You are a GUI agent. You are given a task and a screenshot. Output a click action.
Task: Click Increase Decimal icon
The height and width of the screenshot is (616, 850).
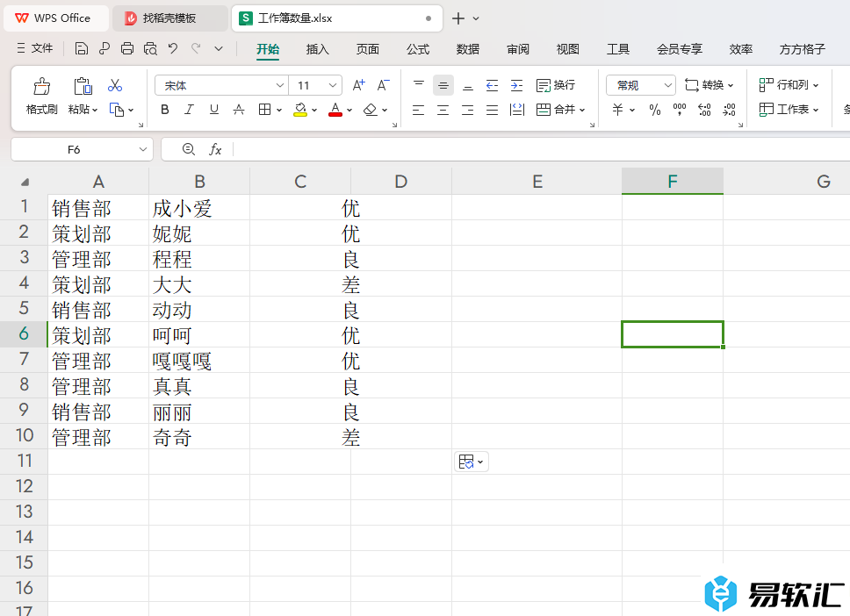tap(705, 110)
